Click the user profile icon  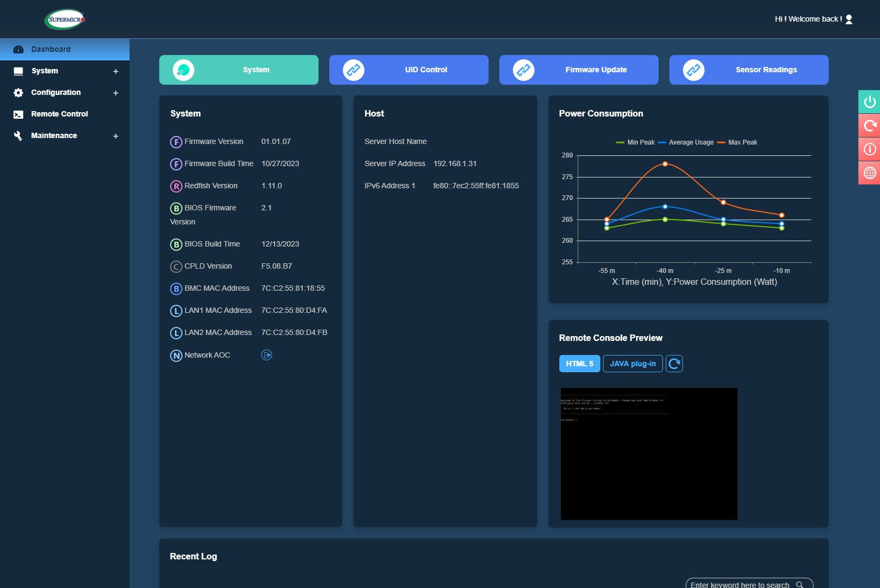pyautogui.click(x=849, y=19)
